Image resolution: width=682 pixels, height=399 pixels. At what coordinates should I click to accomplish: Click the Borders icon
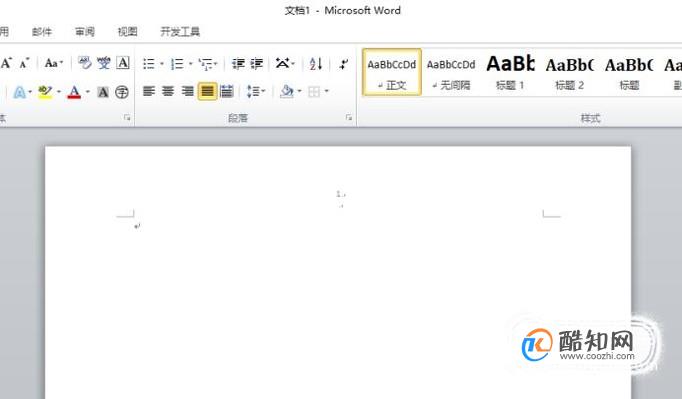pos(314,91)
